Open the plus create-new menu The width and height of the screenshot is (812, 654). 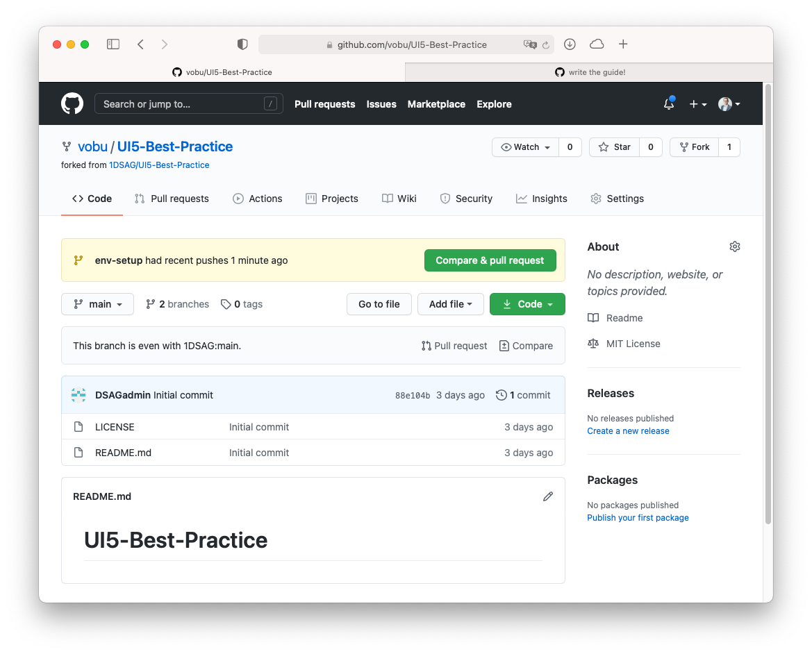(697, 104)
